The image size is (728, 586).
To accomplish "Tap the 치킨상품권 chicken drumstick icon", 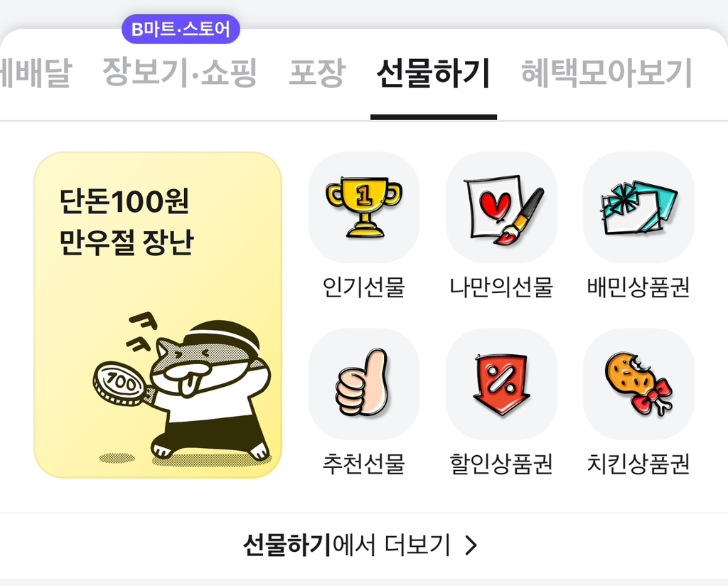I will point(639,384).
